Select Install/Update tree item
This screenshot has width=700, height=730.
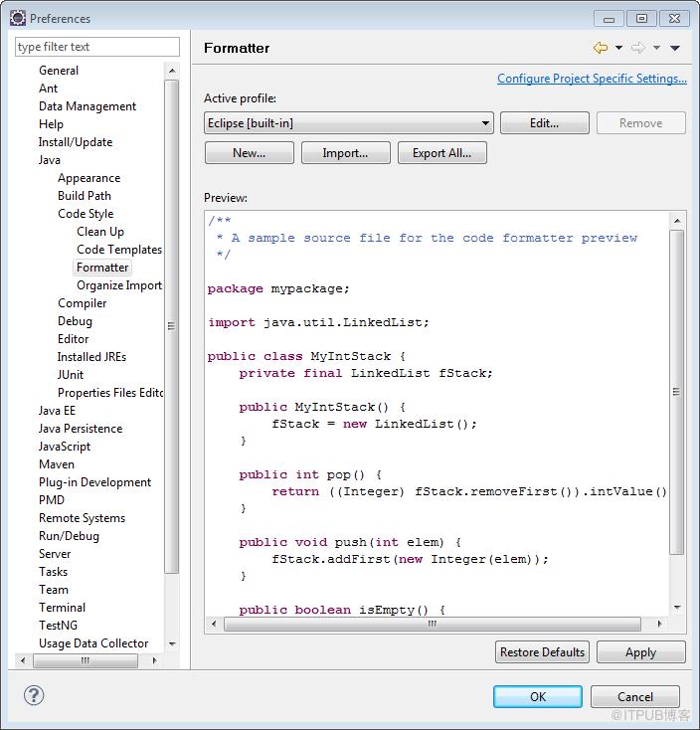click(x=76, y=142)
